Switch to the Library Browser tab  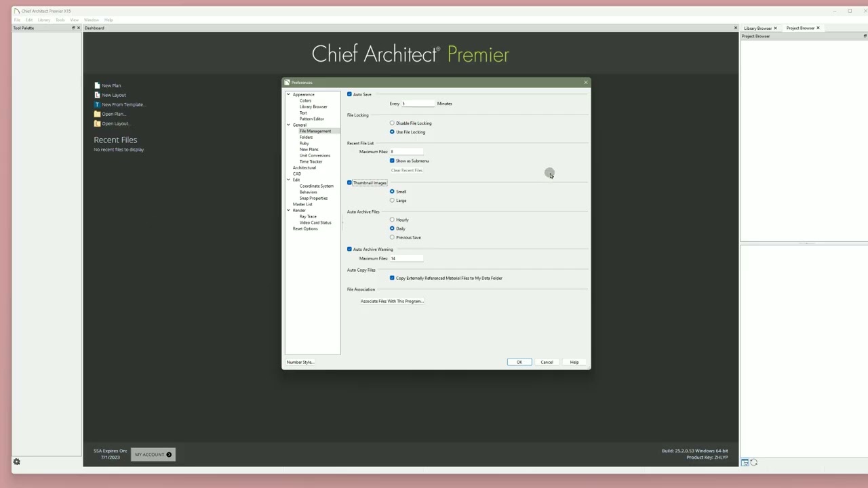pos(757,28)
